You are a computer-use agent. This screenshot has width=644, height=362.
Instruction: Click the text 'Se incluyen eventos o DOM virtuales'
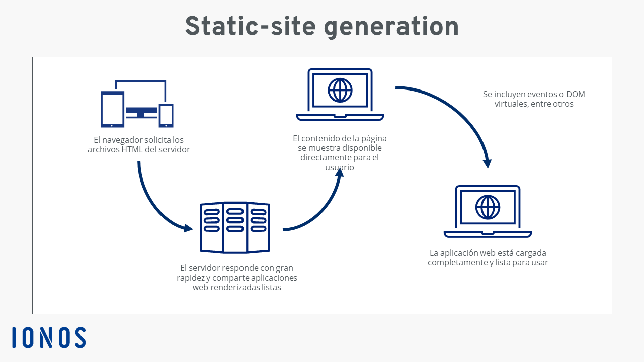(534, 99)
